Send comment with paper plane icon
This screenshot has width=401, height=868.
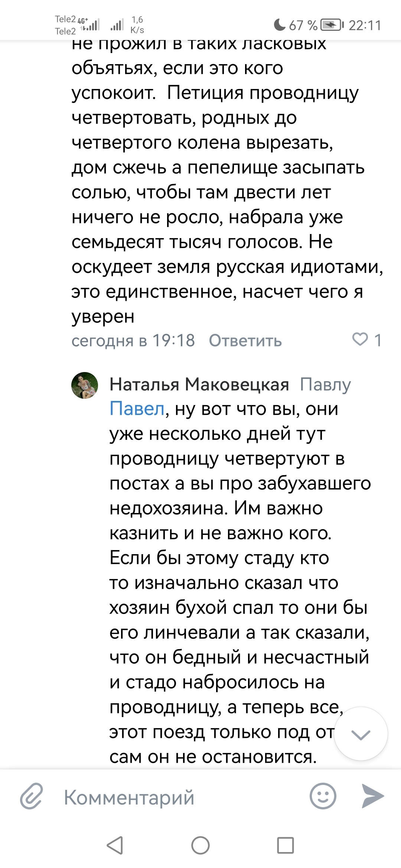tap(373, 796)
